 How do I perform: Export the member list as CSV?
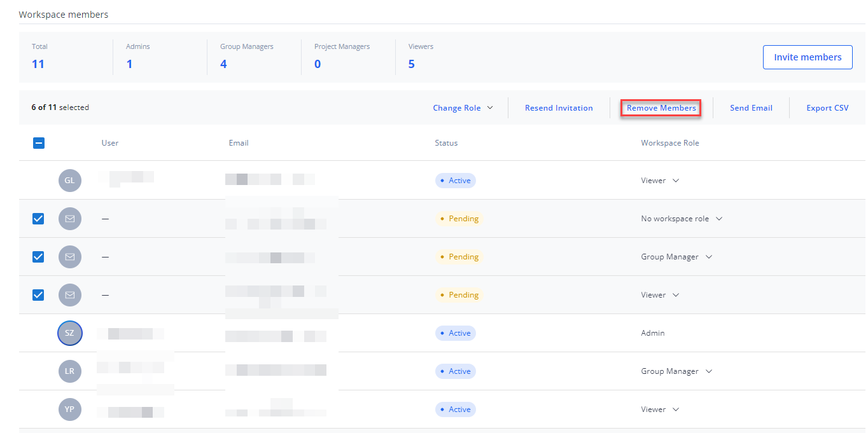[x=827, y=108]
